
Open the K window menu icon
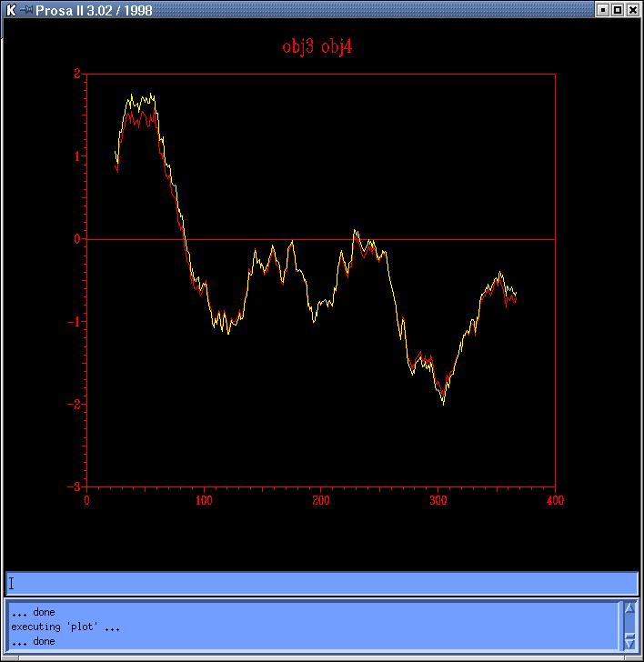coord(10,10)
